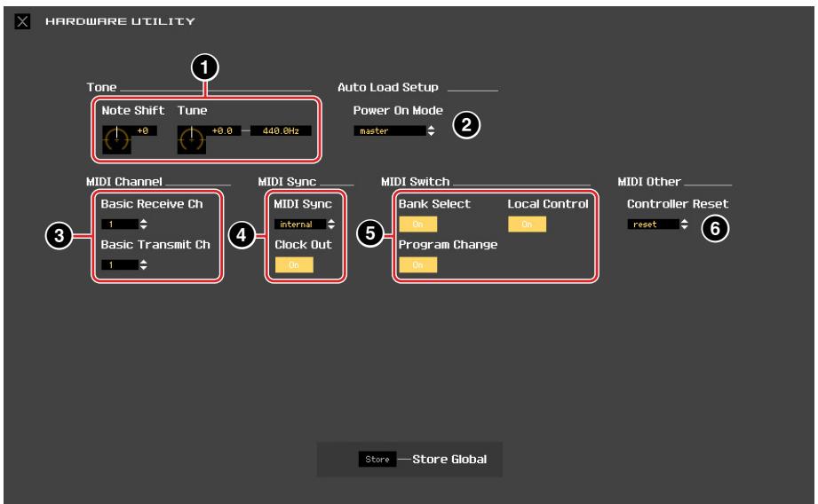Image resolution: width=818 pixels, height=504 pixels.
Task: Click the MIDI Sync stepper arrows
Action: point(331,224)
